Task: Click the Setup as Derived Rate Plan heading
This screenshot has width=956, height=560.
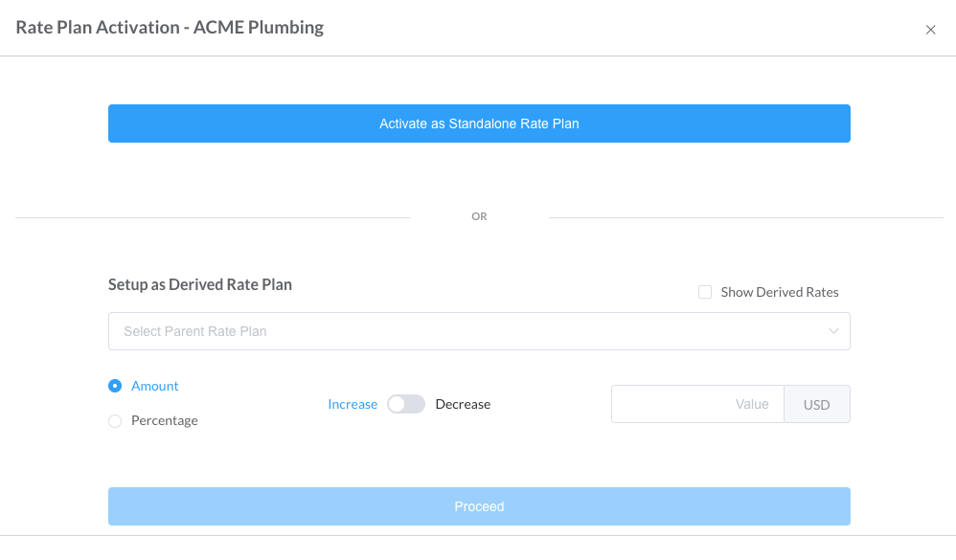Action: click(x=200, y=284)
